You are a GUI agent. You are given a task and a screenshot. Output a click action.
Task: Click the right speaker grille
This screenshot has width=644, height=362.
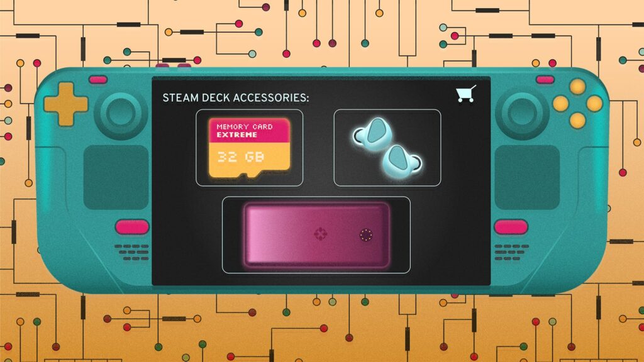click(512, 253)
